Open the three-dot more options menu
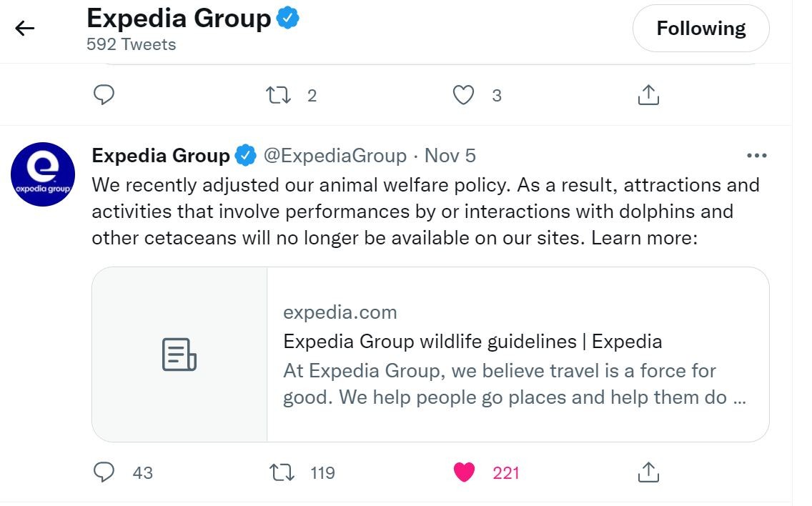This screenshot has height=506, width=812. [758, 155]
